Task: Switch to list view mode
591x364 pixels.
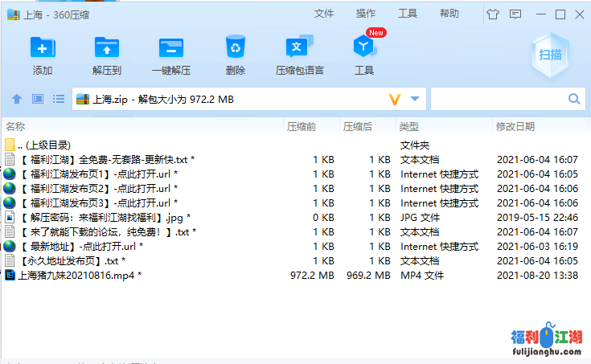Action: point(58,99)
